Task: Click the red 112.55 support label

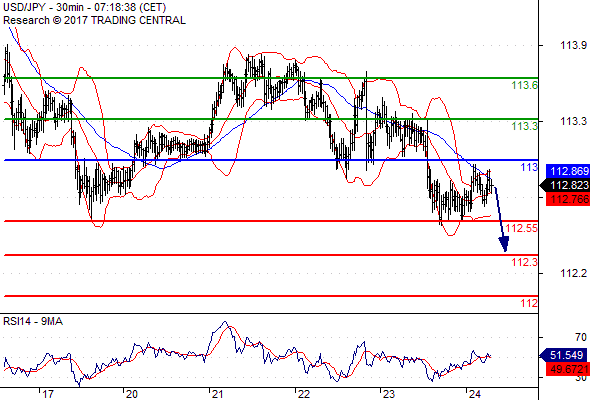Action: coord(522,228)
